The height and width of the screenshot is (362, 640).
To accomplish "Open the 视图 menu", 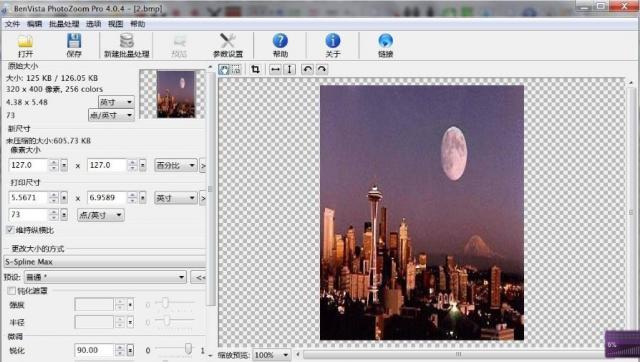I will point(116,24).
